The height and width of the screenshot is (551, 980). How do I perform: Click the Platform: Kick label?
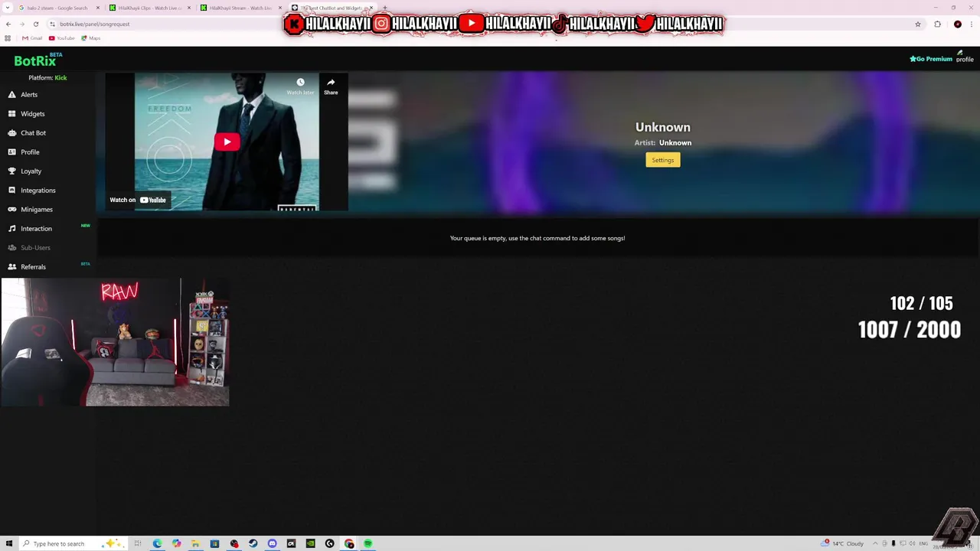47,78
